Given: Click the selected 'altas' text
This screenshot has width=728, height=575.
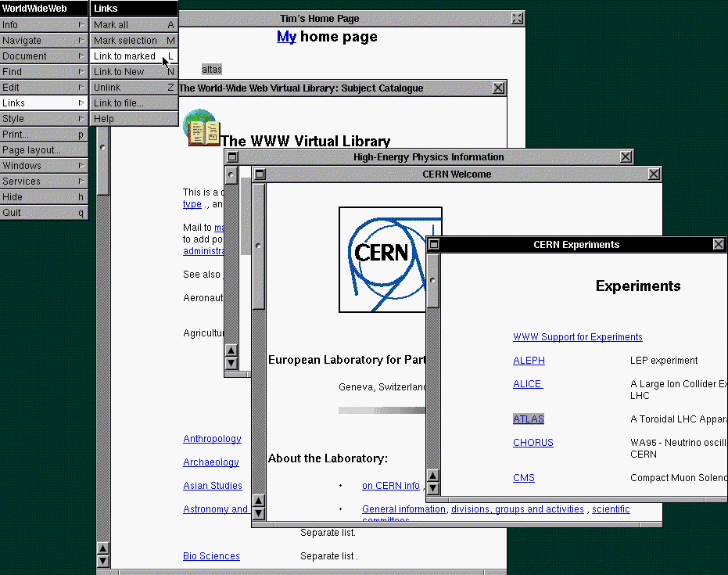Looking at the screenshot, I should click(x=212, y=69).
